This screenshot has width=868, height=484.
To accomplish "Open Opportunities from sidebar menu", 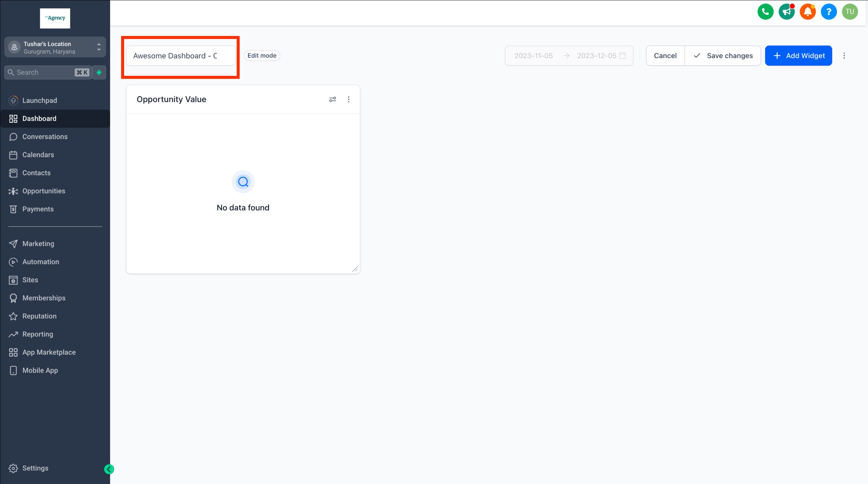I will (44, 191).
